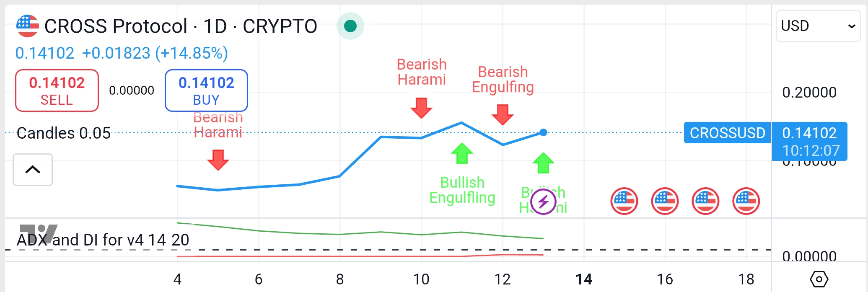Collapse the indicator legend with chevron
The width and height of the screenshot is (868, 292).
coord(33,170)
